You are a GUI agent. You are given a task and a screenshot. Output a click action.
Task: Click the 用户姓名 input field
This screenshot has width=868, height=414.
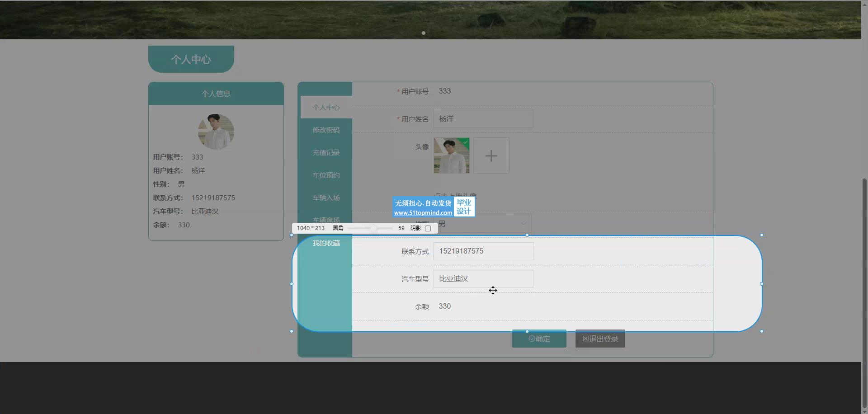[x=483, y=119]
